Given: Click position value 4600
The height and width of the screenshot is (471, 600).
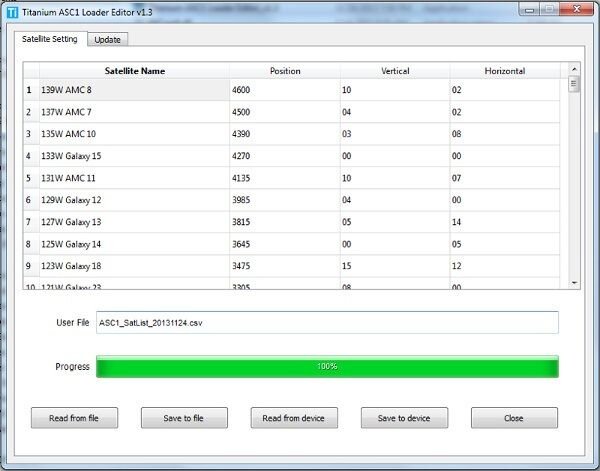Looking at the screenshot, I should tap(285, 90).
